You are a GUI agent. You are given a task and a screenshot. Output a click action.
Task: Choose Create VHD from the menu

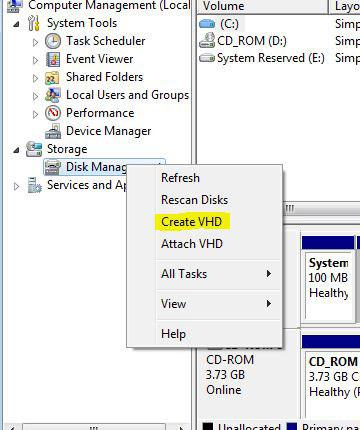point(204,222)
